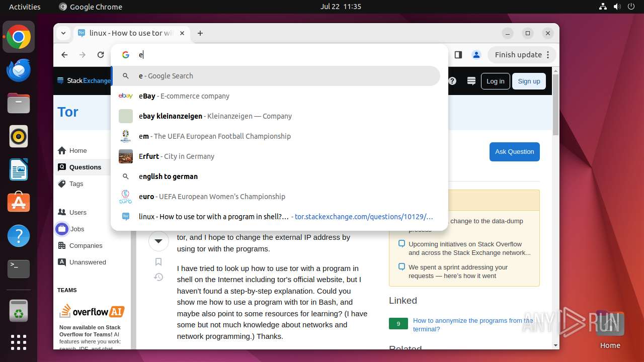The height and width of the screenshot is (362, 644).
Task: Open the Help dock icon
Action: (x=19, y=236)
